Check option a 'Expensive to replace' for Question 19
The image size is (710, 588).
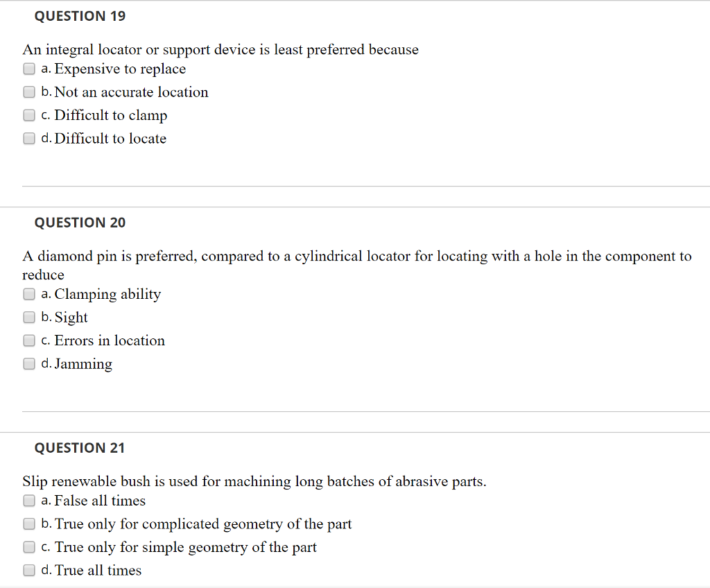click(28, 69)
